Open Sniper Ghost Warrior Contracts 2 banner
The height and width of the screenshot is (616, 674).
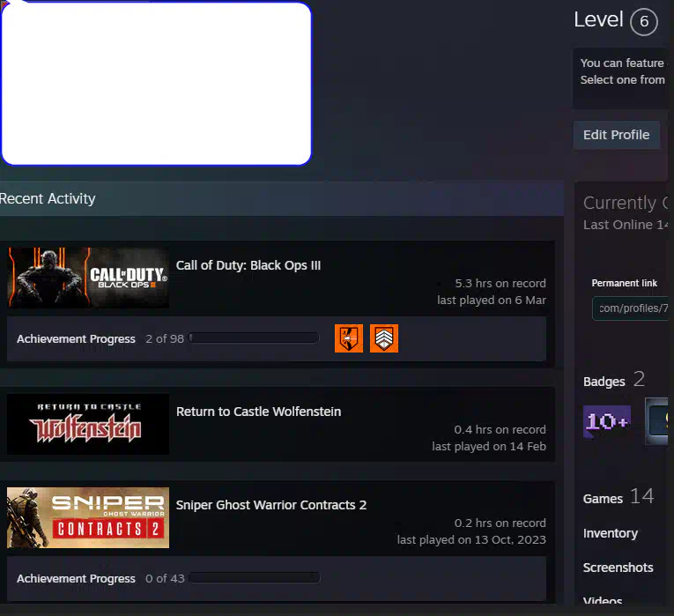(x=88, y=517)
